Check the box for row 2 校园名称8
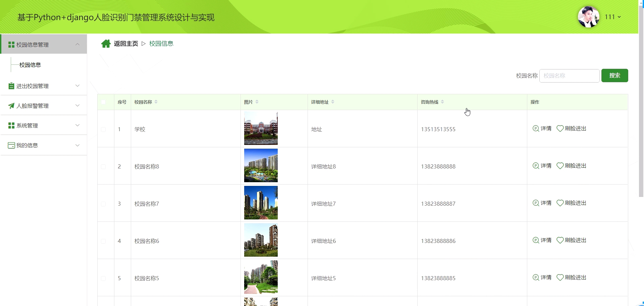 (x=103, y=167)
